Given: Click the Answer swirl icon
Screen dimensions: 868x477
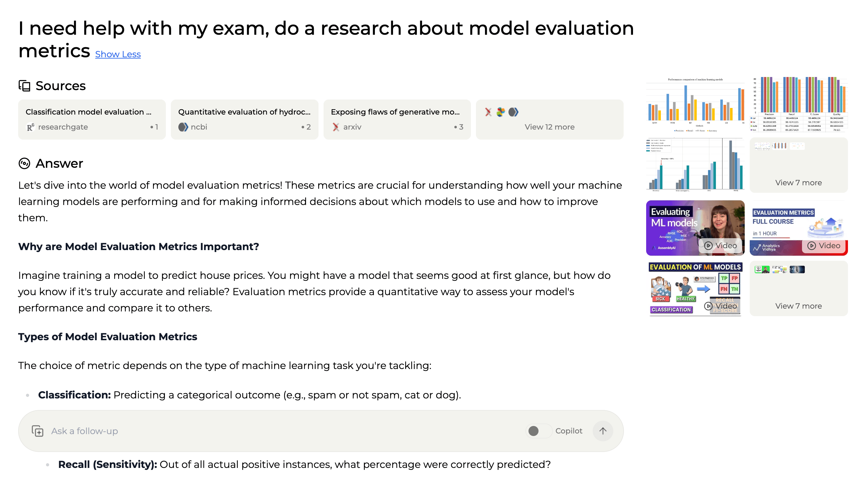Looking at the screenshot, I should point(24,163).
